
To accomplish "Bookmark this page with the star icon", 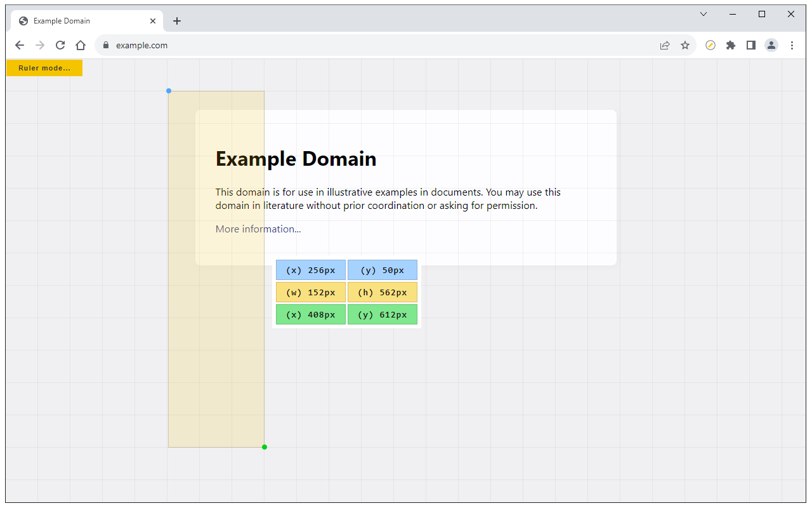I will pos(685,45).
